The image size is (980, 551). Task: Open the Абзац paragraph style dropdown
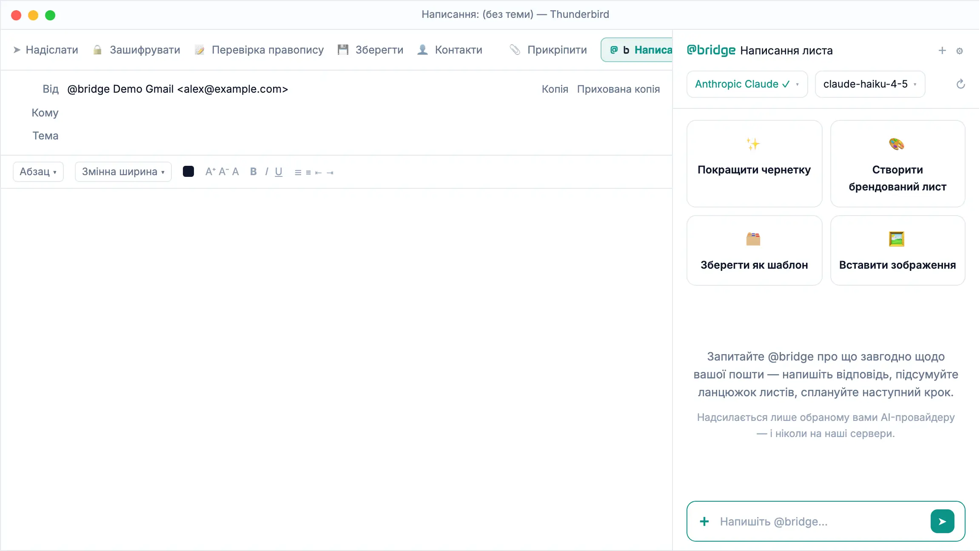pyautogui.click(x=38, y=172)
